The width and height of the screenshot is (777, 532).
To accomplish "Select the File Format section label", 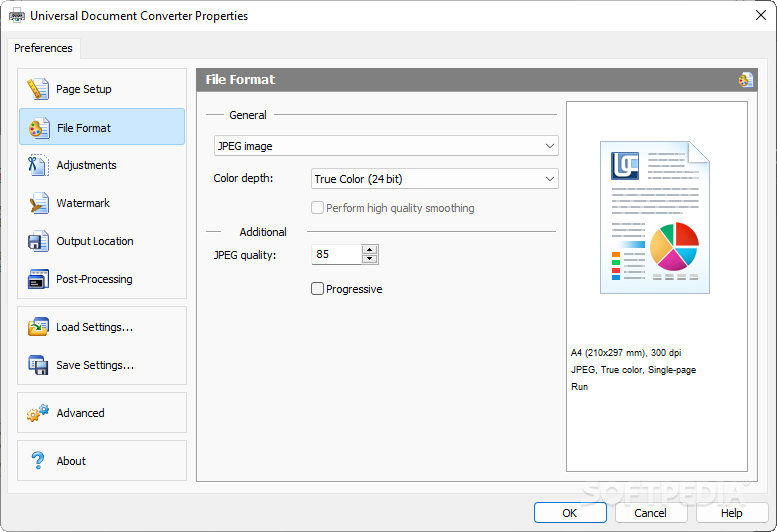I will [84, 128].
